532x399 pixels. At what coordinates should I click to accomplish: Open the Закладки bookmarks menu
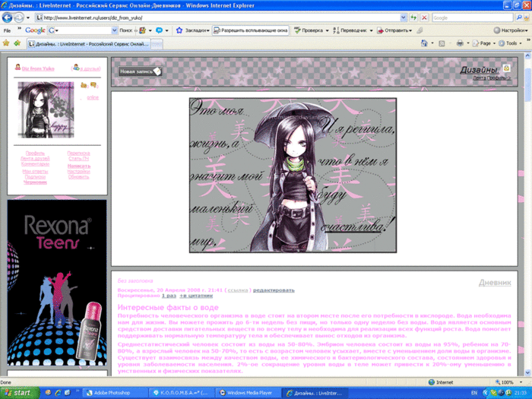click(198, 30)
